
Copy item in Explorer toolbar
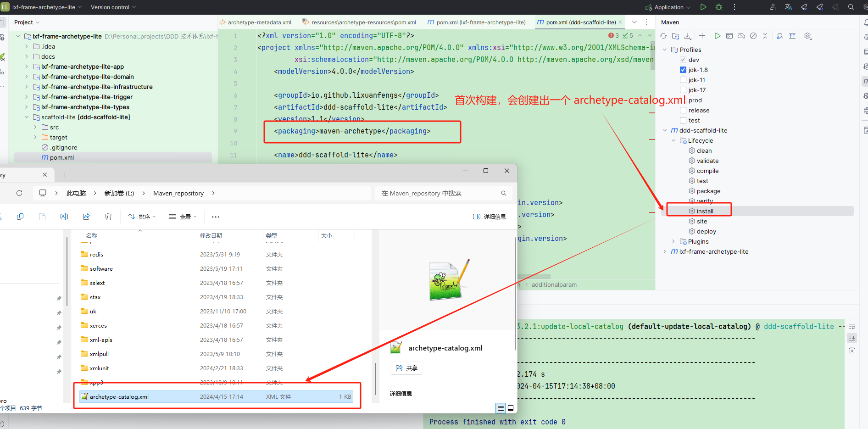pos(20,217)
